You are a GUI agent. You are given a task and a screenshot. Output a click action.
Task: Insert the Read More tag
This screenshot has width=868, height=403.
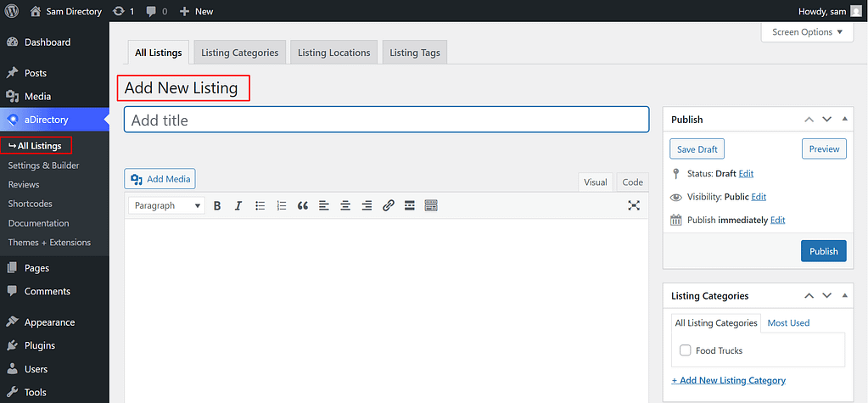point(410,205)
